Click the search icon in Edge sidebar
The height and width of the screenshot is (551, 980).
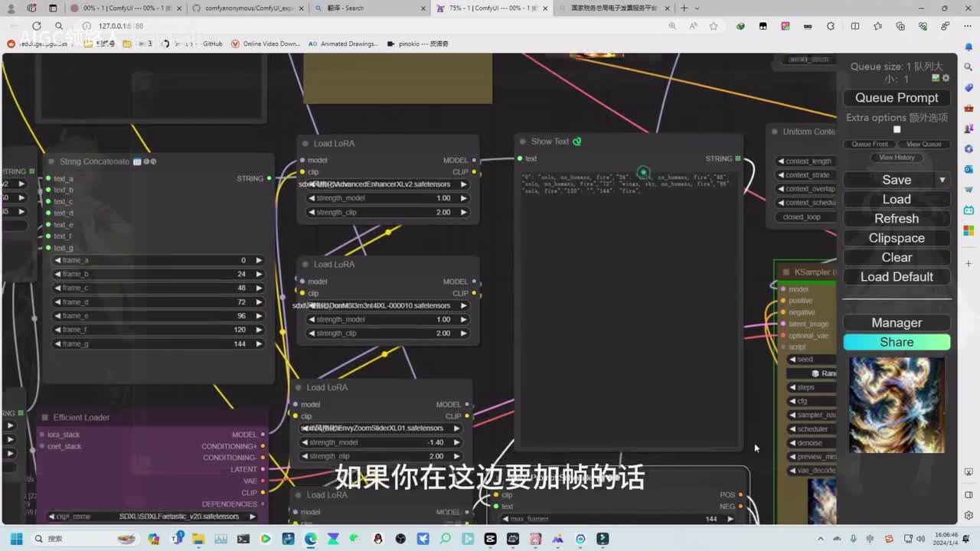click(969, 66)
